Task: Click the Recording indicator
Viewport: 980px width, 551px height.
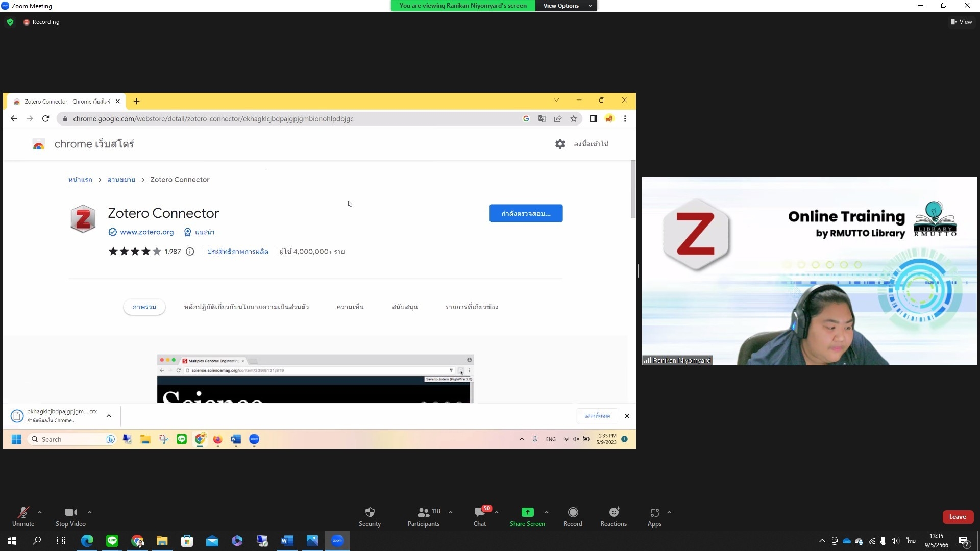Action: pyautogui.click(x=41, y=22)
